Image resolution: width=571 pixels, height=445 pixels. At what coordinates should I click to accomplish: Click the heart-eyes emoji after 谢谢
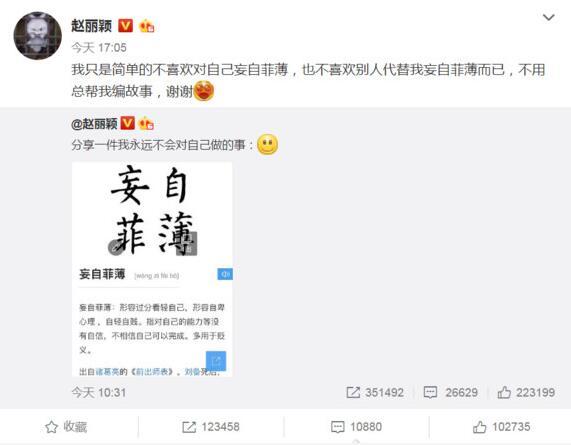(204, 91)
